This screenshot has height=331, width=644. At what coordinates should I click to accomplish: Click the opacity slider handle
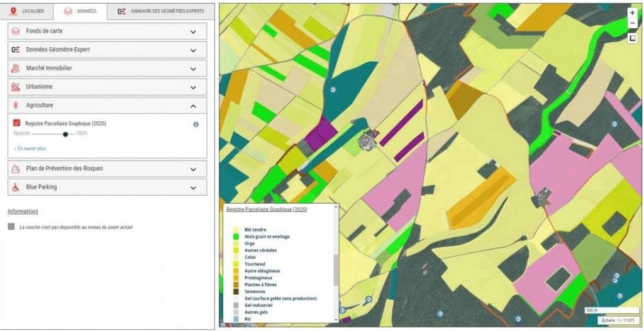[x=65, y=133]
